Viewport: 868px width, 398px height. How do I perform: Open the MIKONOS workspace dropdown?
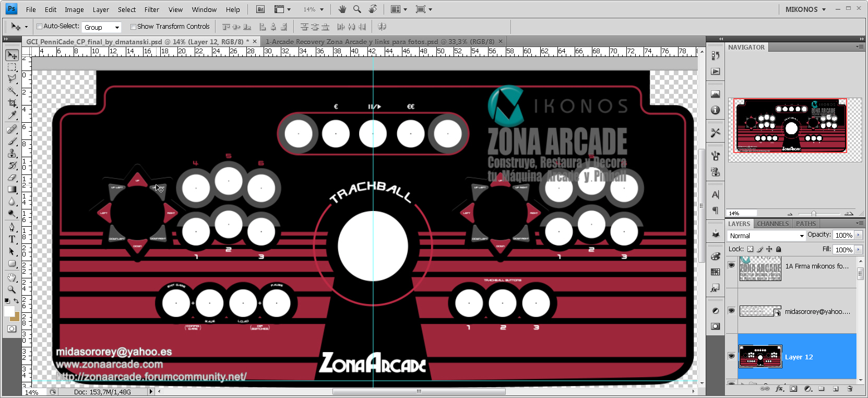click(x=805, y=9)
